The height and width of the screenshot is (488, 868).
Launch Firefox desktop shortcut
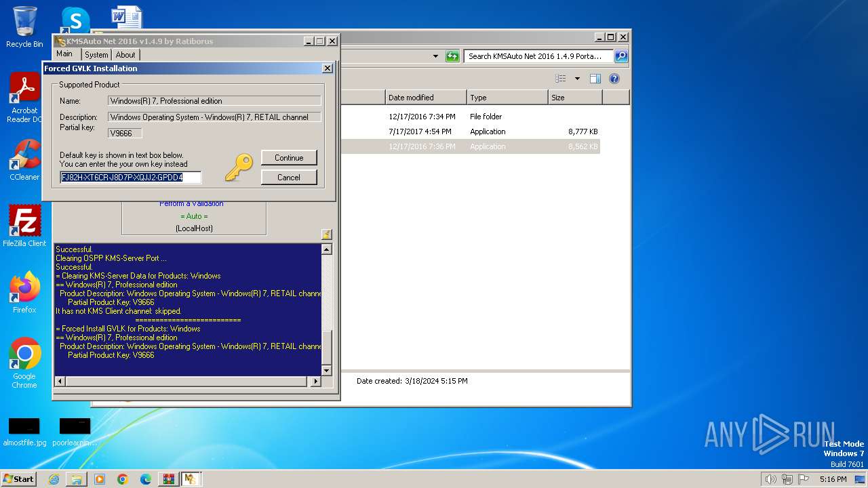tap(24, 292)
